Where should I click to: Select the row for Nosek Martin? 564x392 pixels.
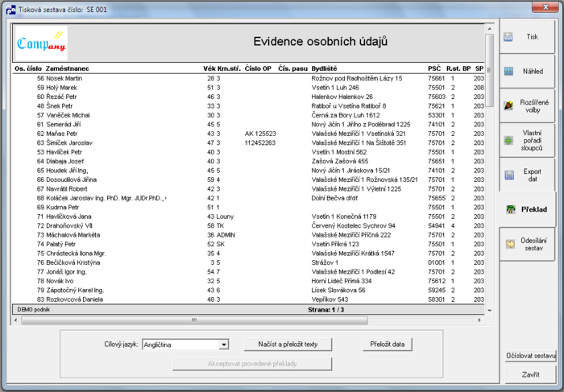coord(249,78)
